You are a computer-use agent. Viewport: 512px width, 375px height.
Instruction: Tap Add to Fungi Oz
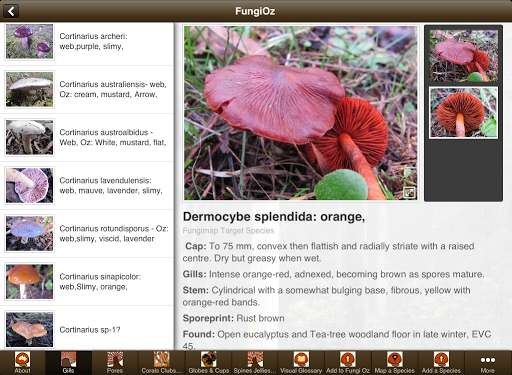point(348,363)
